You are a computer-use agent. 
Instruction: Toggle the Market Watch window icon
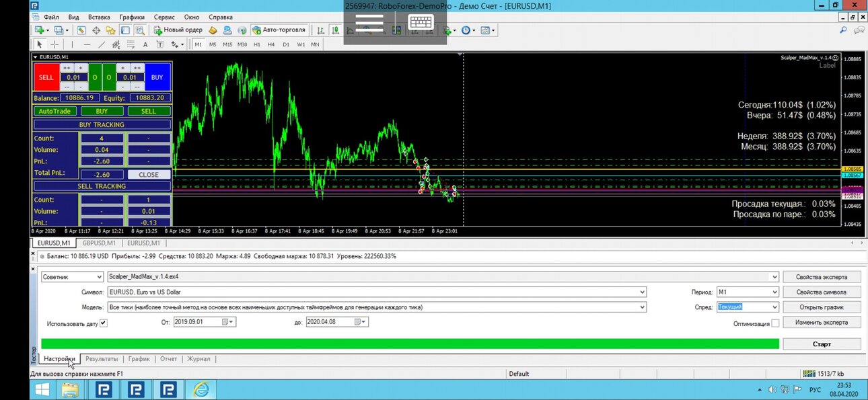pyautogui.click(x=81, y=30)
